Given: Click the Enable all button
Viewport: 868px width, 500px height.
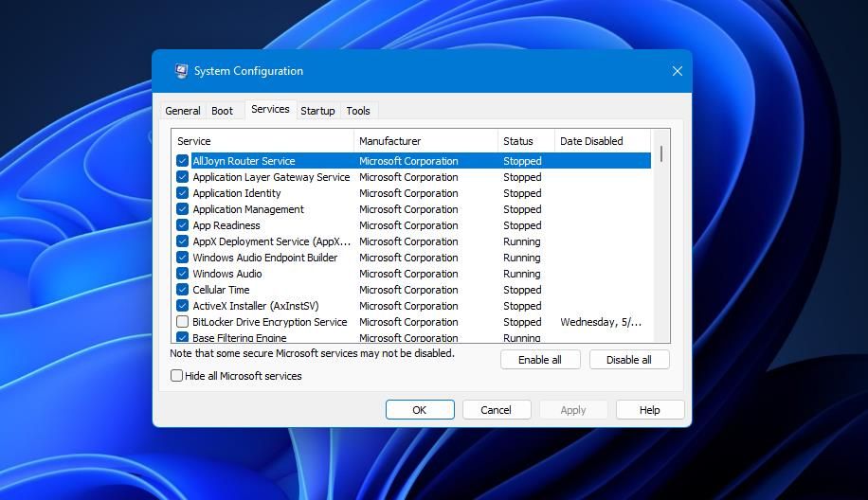Looking at the screenshot, I should tap(540, 360).
